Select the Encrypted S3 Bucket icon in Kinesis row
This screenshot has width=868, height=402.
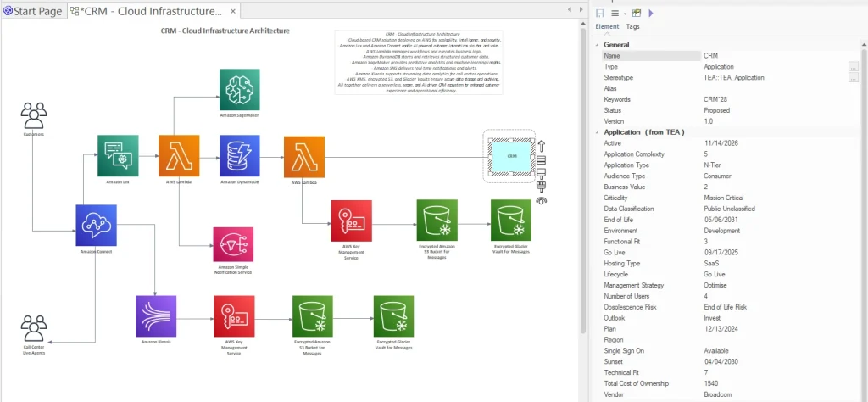coord(313,316)
